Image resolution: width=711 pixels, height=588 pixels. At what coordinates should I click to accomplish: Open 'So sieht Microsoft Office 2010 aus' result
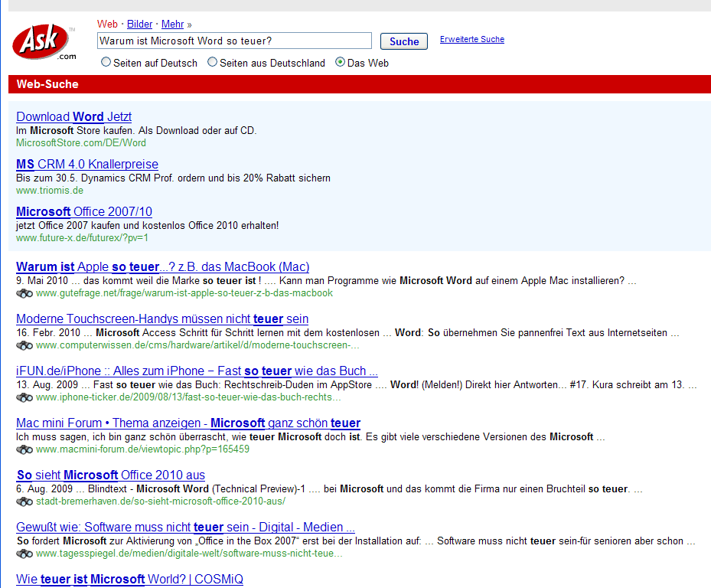pyautogui.click(x=111, y=475)
